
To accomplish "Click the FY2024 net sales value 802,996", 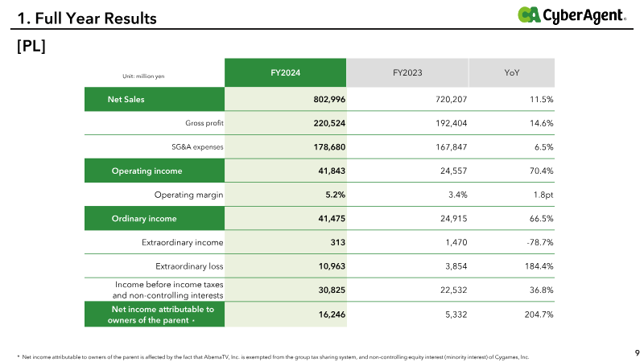I will (329, 99).
